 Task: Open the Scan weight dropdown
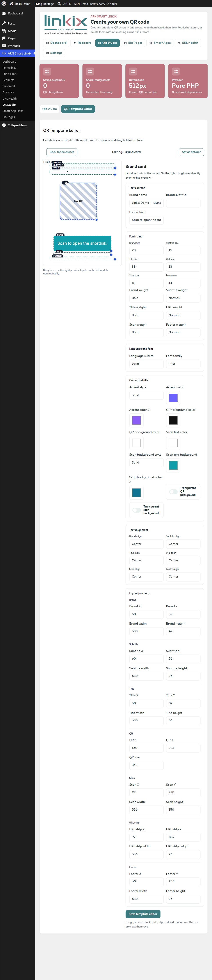(146, 332)
